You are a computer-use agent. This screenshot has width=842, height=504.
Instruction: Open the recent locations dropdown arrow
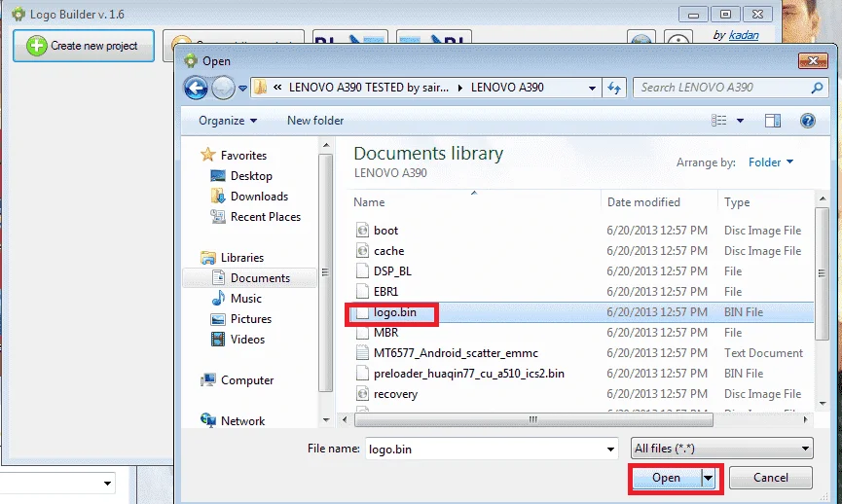(242, 88)
